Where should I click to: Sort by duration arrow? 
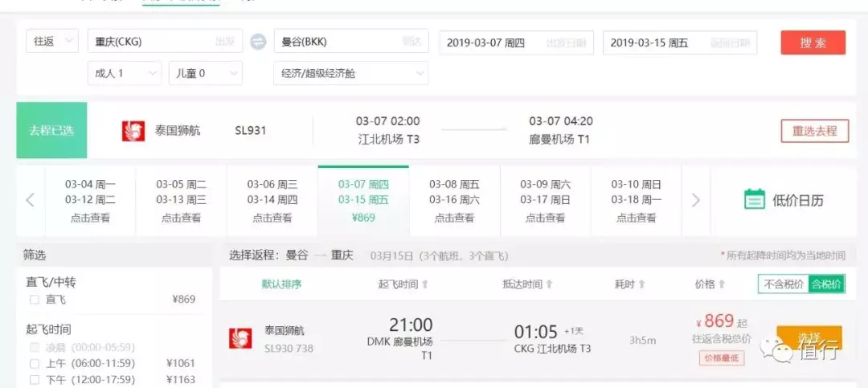point(641,284)
